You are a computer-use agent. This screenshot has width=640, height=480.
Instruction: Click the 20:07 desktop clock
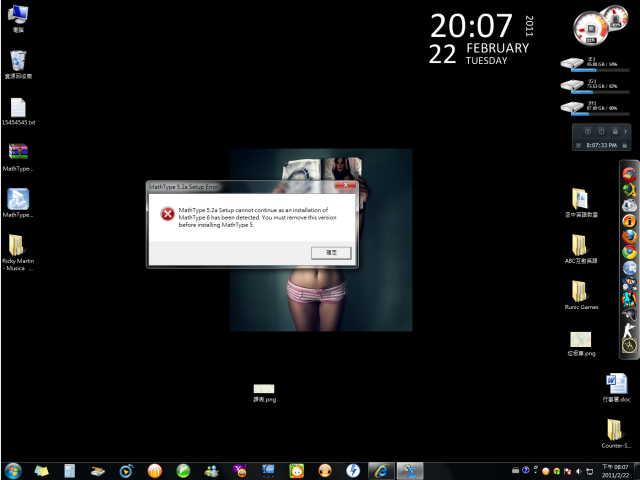pyautogui.click(x=471, y=26)
